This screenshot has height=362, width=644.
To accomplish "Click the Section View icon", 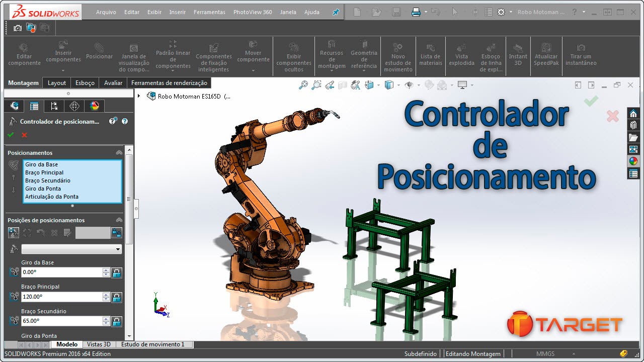I will pos(342,85).
